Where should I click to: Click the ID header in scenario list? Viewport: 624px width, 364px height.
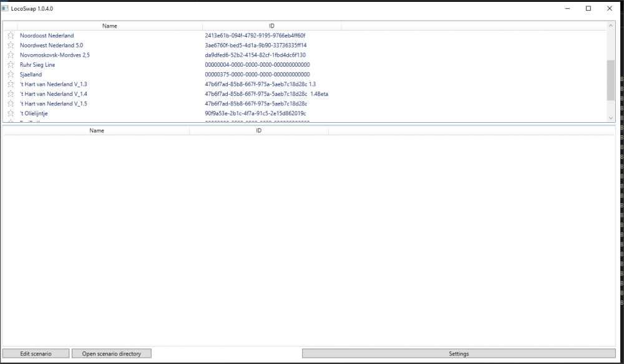(x=258, y=131)
